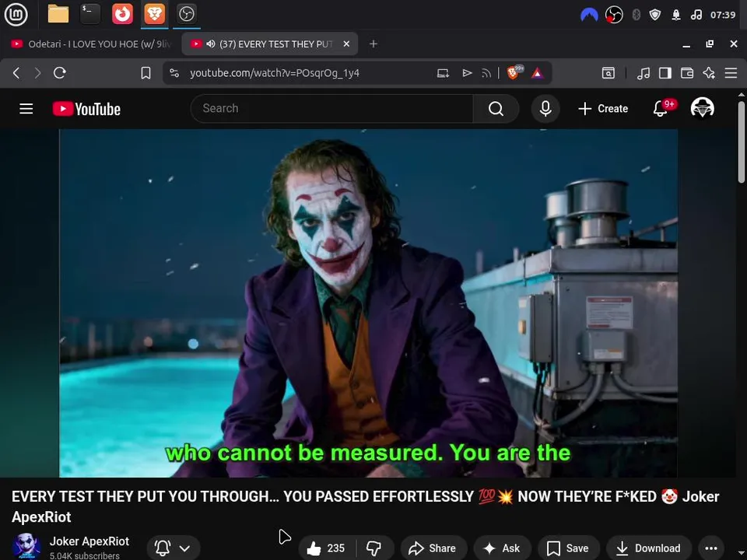
Task: Open OBS Studio from the taskbar
Action: click(x=186, y=14)
